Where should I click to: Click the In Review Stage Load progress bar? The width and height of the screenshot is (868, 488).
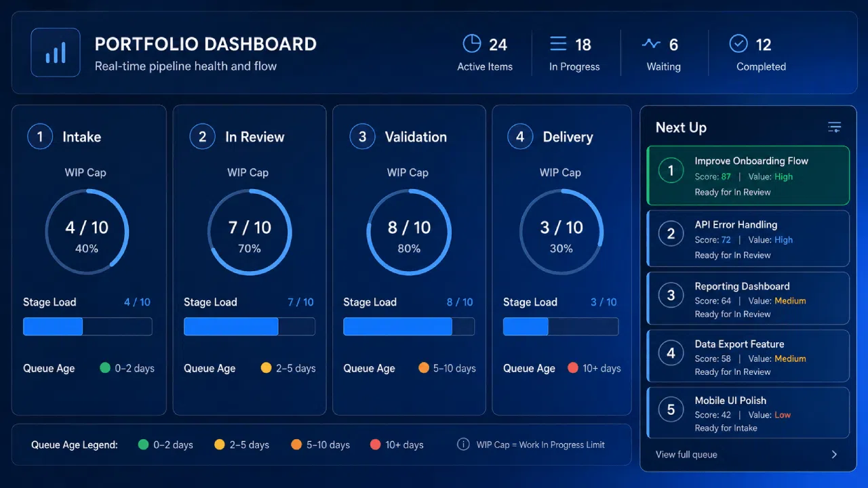point(250,327)
